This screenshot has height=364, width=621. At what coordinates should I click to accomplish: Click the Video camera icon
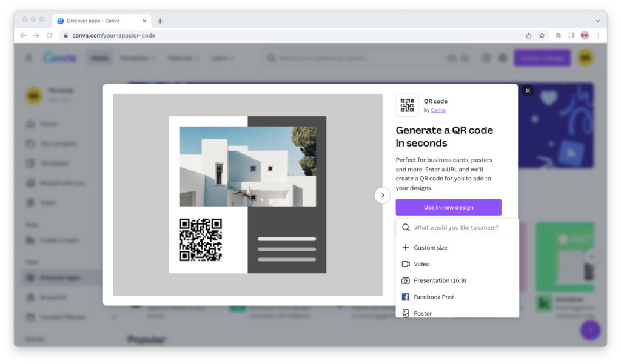point(406,264)
